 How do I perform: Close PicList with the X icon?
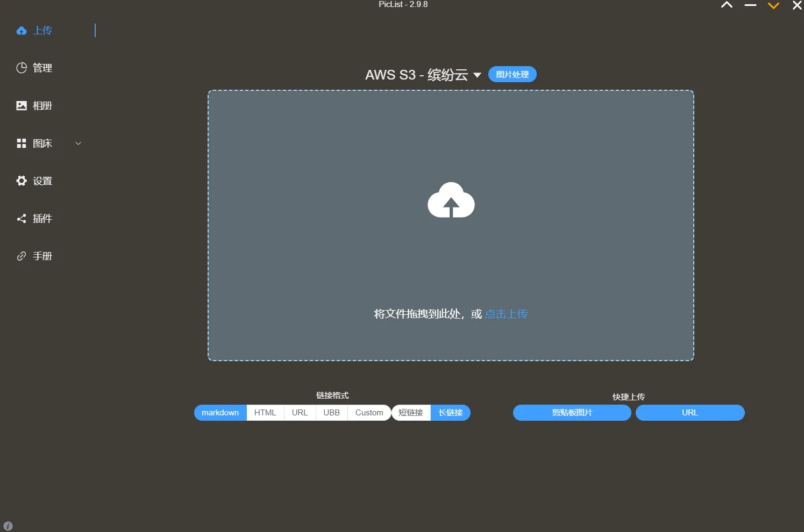click(x=797, y=5)
